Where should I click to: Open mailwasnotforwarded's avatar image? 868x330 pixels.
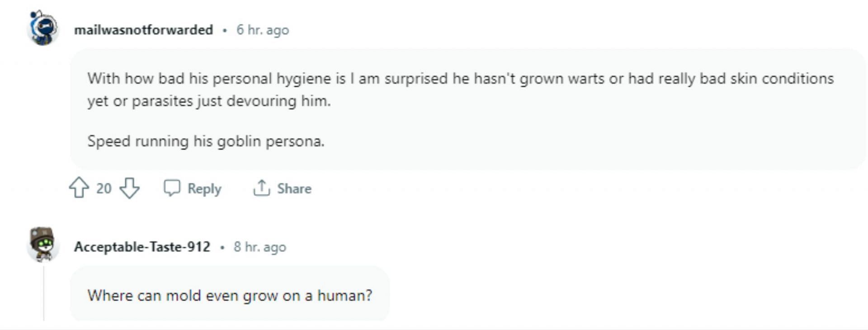[x=43, y=28]
